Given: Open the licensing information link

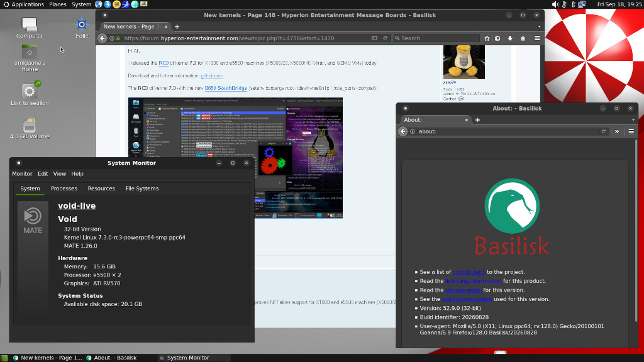Looking at the screenshot, I should coord(473,281).
